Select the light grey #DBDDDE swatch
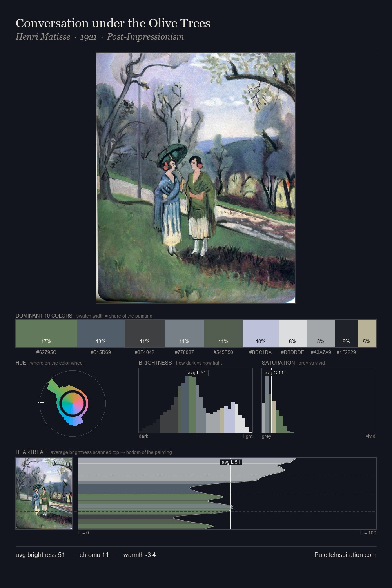392x588 pixels. tap(293, 334)
